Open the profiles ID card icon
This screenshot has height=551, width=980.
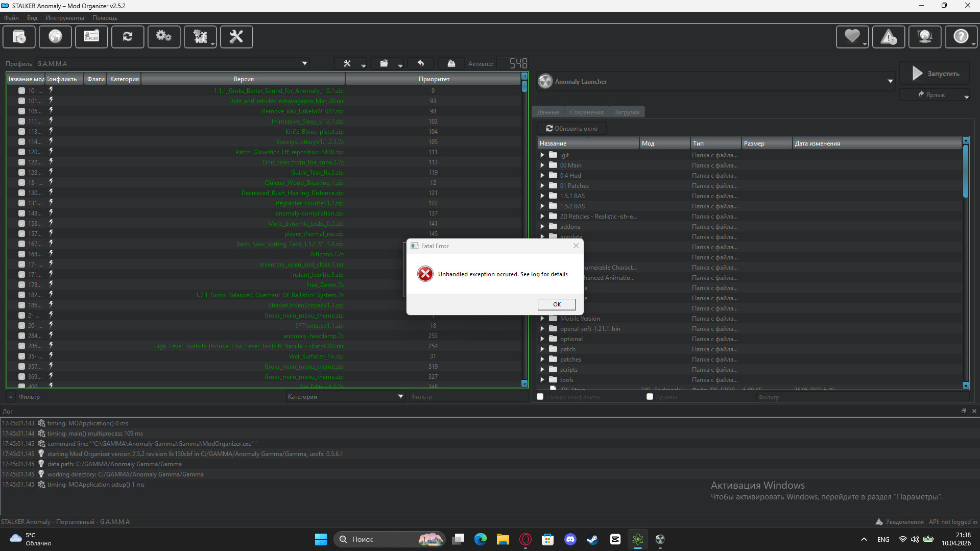(91, 37)
